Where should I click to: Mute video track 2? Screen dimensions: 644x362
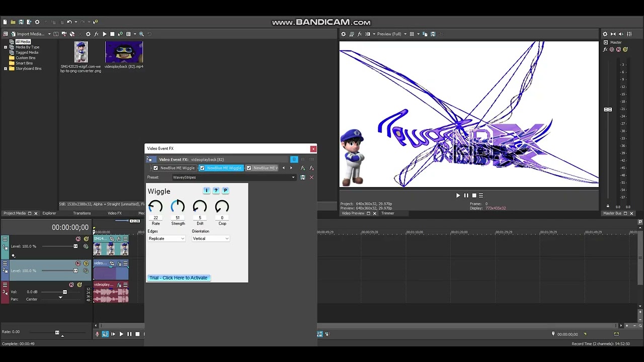click(78, 263)
